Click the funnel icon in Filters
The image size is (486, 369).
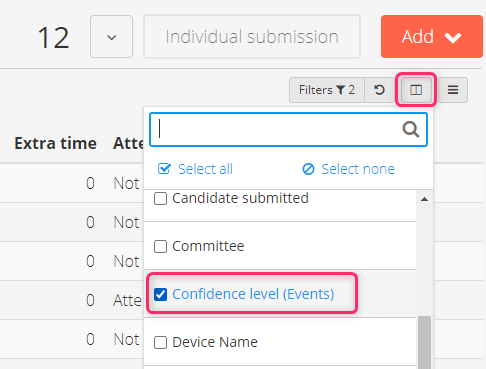click(x=340, y=90)
